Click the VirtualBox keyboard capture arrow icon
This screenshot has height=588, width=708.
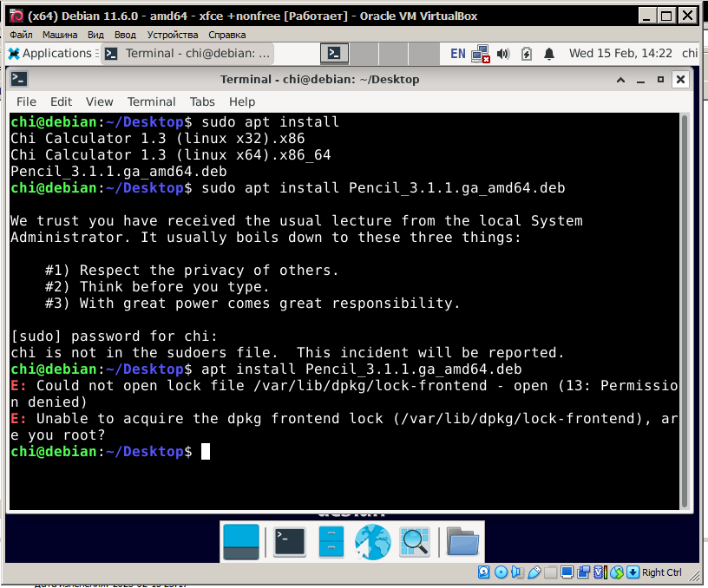(633, 572)
